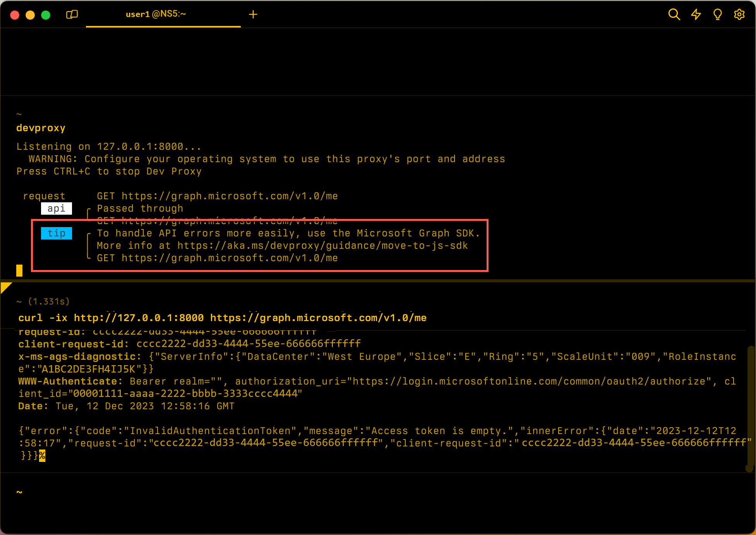Image resolution: width=756 pixels, height=535 pixels.
Task: Open the search magnifier icon
Action: tap(674, 14)
